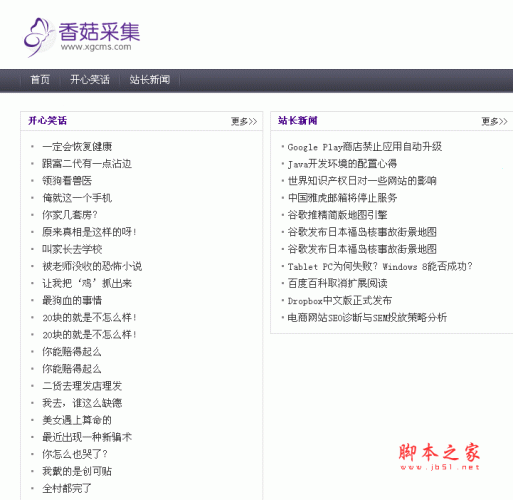Open news 世界知识产权日对一些网站的影响
The image size is (513, 500).
(362, 181)
